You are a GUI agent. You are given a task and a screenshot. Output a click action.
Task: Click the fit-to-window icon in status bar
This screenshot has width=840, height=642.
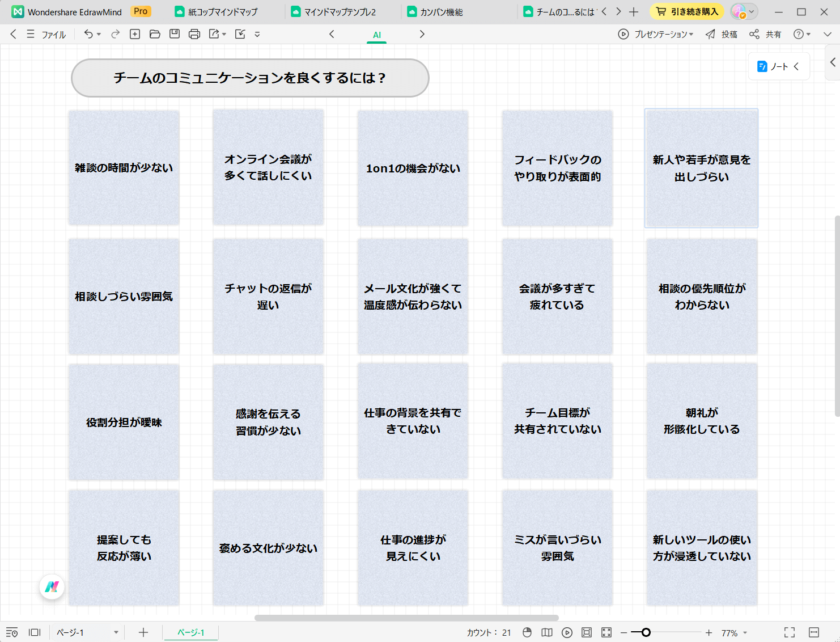[587, 632]
